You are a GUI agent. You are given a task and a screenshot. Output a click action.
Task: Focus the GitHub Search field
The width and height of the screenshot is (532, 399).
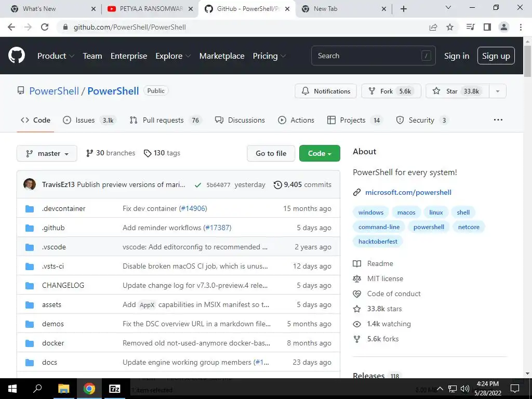pos(373,56)
